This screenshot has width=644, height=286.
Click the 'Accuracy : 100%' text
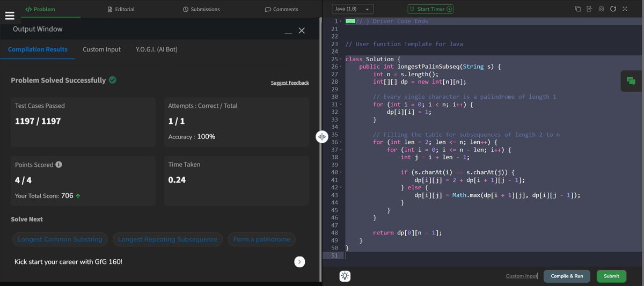coord(192,137)
